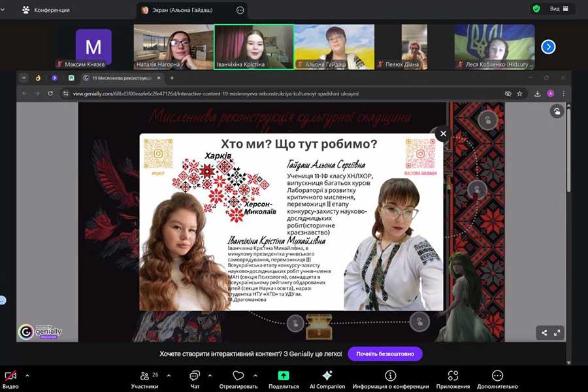
Task: Click the right Instagram QR code
Action: coord(420,154)
